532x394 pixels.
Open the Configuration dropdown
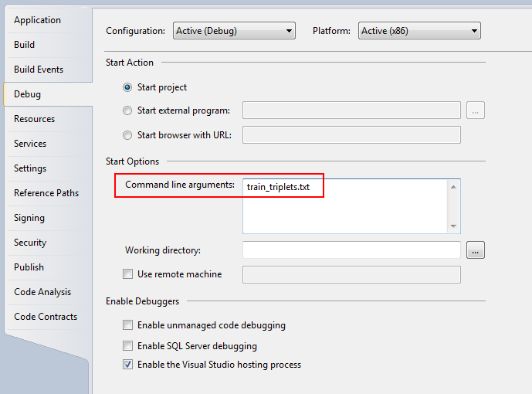point(234,31)
